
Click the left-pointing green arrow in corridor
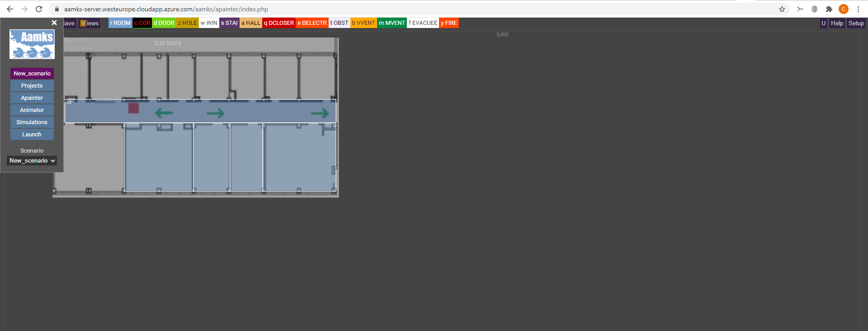click(x=164, y=113)
